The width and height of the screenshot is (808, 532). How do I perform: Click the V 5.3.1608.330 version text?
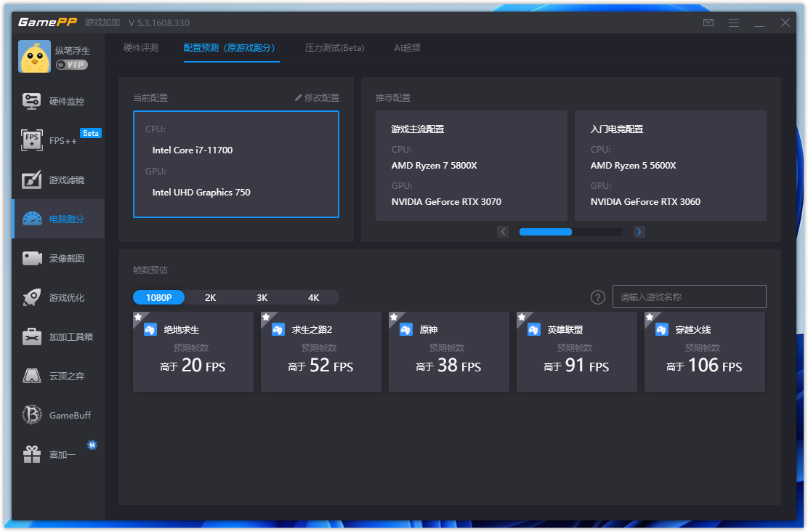tap(158, 23)
